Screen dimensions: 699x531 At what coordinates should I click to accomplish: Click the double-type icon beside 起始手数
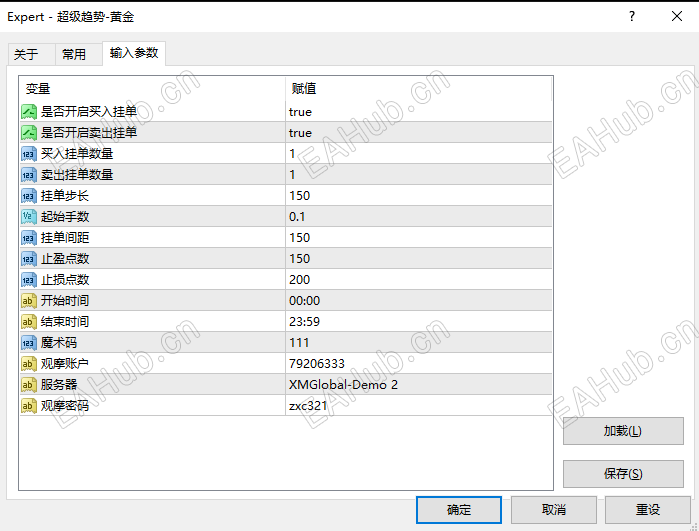29,217
